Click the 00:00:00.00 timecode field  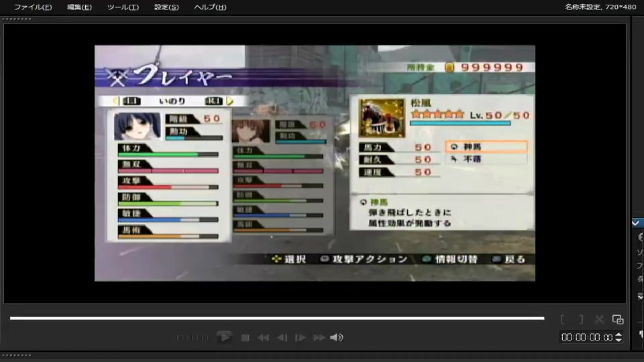587,337
